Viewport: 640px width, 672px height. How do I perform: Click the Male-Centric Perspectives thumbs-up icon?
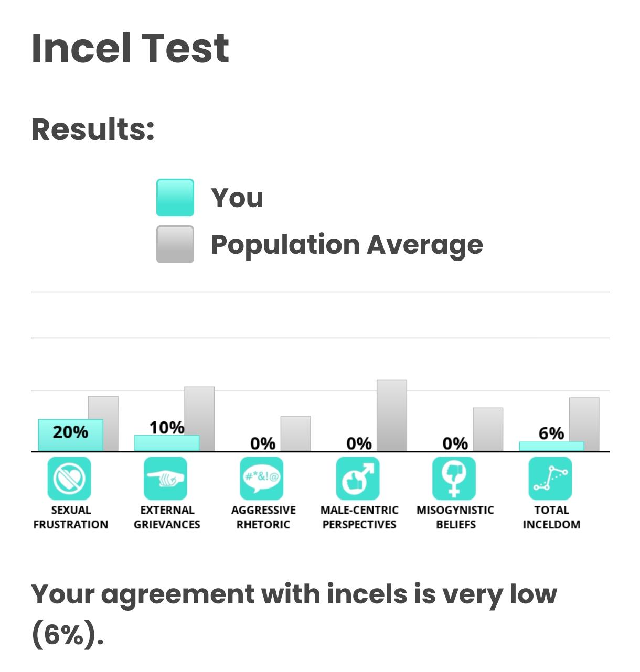pyautogui.click(x=358, y=478)
